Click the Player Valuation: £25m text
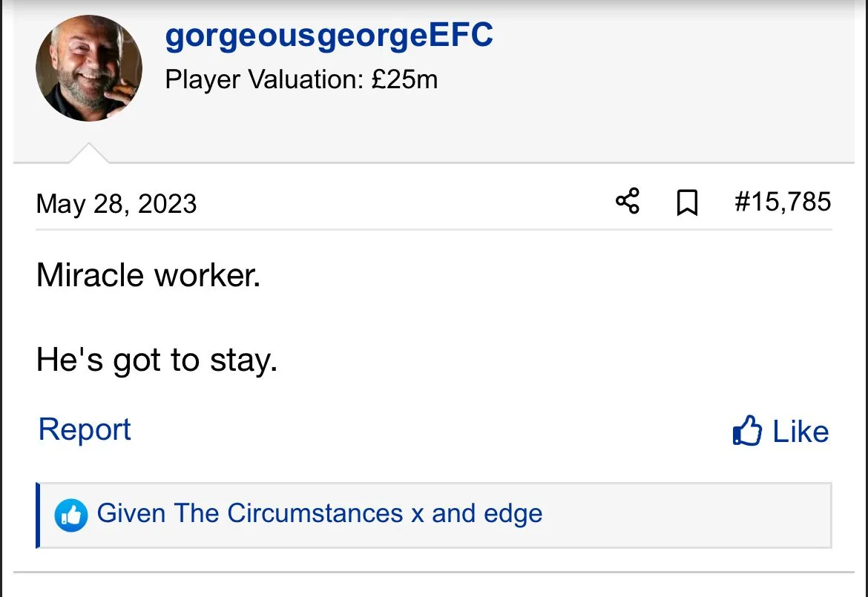The image size is (868, 597). click(301, 79)
